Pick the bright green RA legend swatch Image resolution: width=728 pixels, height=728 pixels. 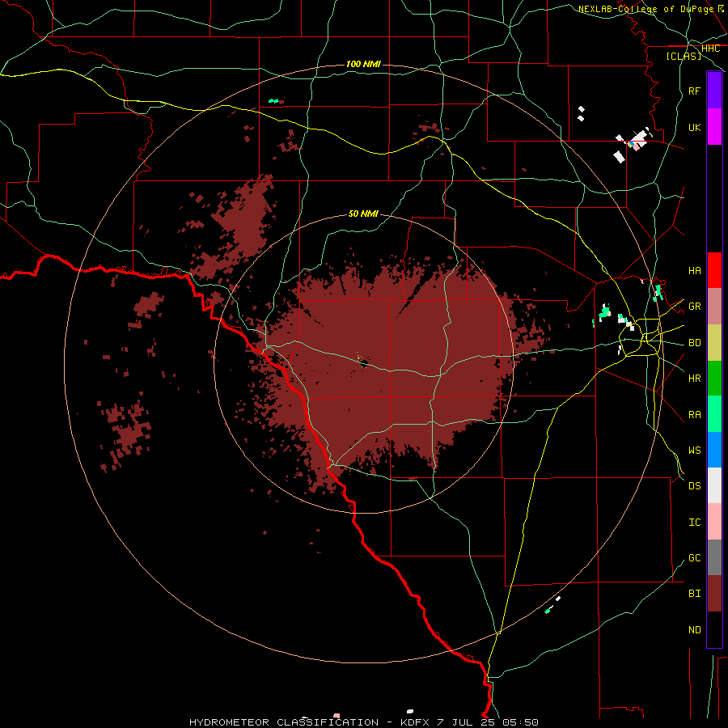coord(714,414)
